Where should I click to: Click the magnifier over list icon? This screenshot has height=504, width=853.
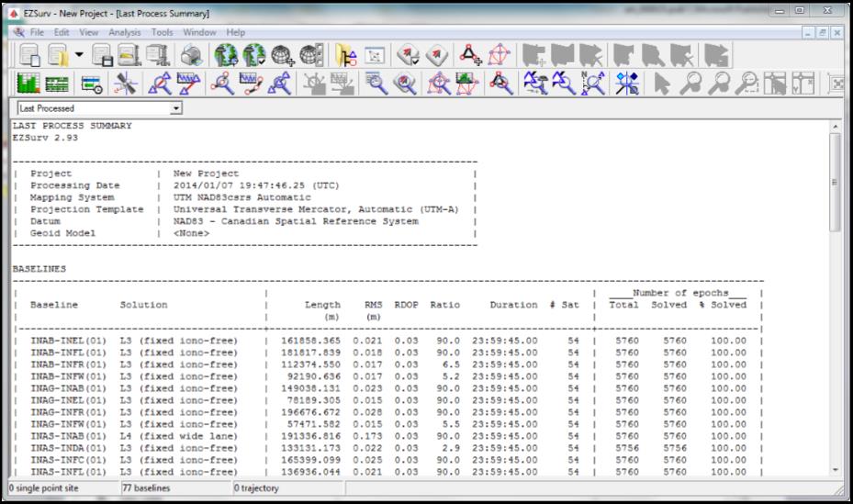pos(376,84)
